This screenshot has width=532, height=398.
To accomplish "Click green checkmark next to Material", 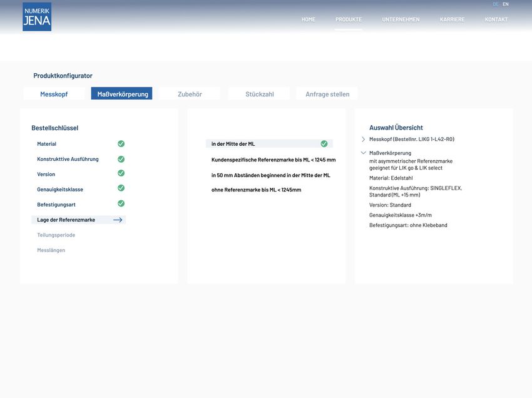I will (121, 144).
